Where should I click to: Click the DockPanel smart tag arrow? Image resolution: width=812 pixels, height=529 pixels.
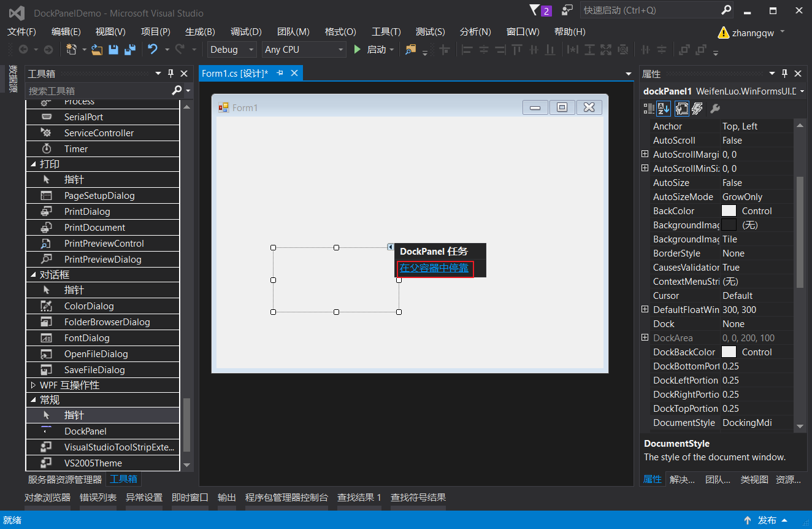click(391, 247)
